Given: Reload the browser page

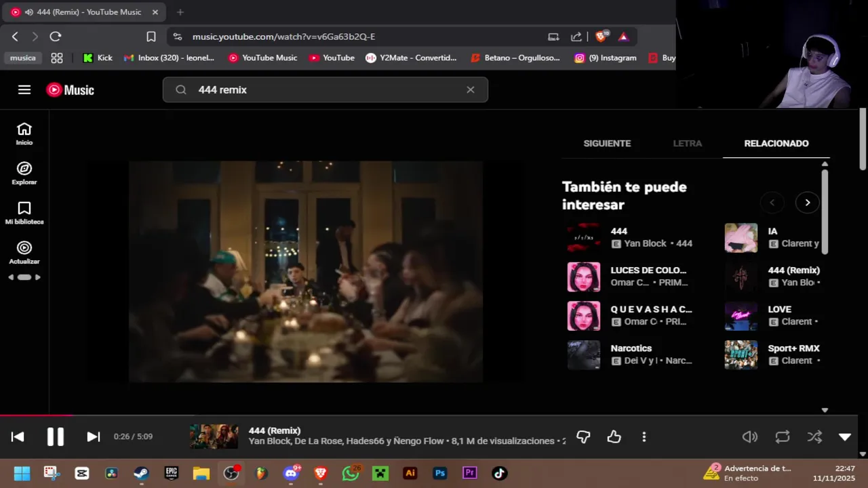Looking at the screenshot, I should [56, 37].
